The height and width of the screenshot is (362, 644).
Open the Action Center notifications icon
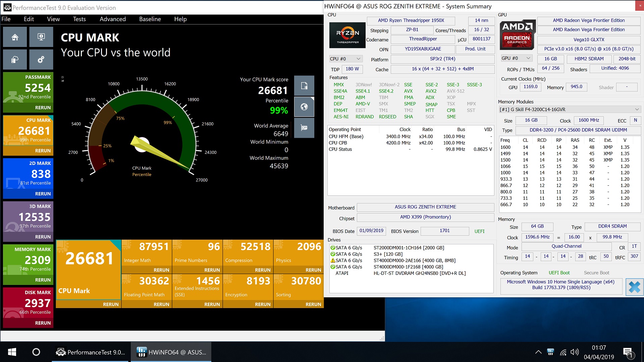628,353
